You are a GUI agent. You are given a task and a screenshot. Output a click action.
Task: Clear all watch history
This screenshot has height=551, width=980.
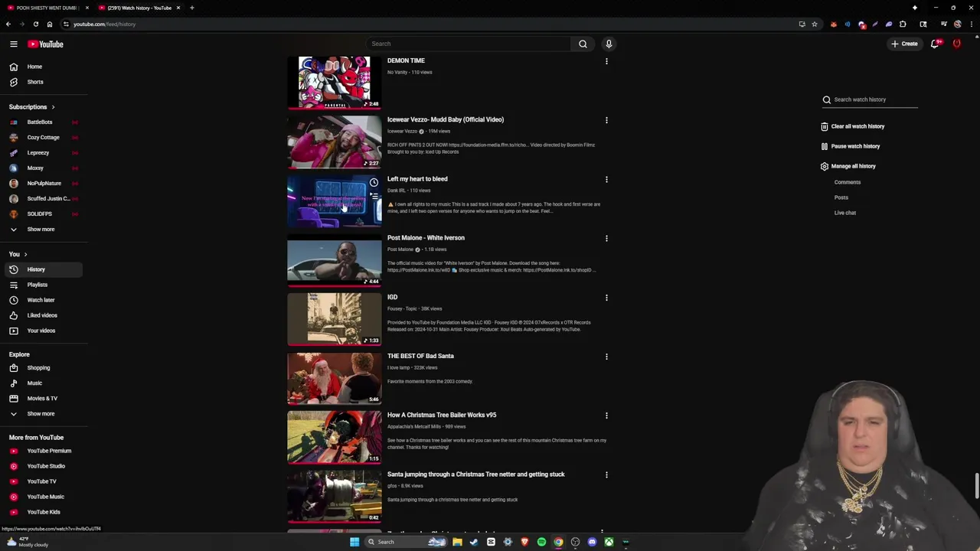pos(852,126)
